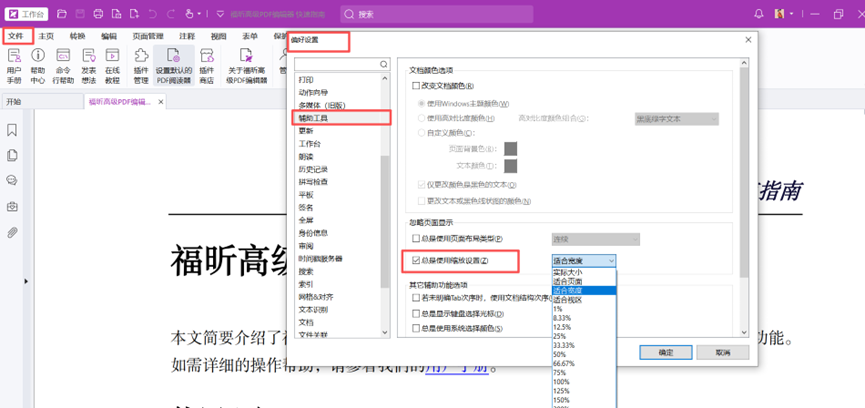Collapse the 适合宽度 zoom combo box

[x=610, y=261]
